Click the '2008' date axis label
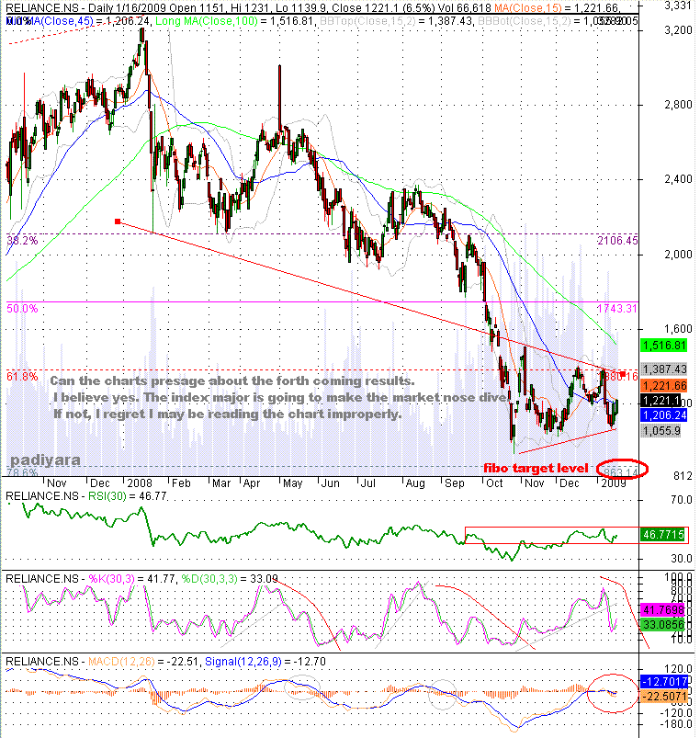The image size is (700, 738). tap(140, 483)
